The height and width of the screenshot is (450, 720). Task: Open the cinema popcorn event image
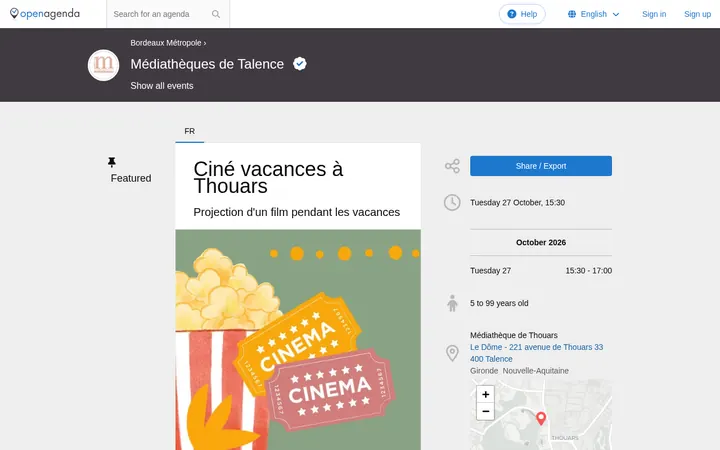(x=298, y=340)
